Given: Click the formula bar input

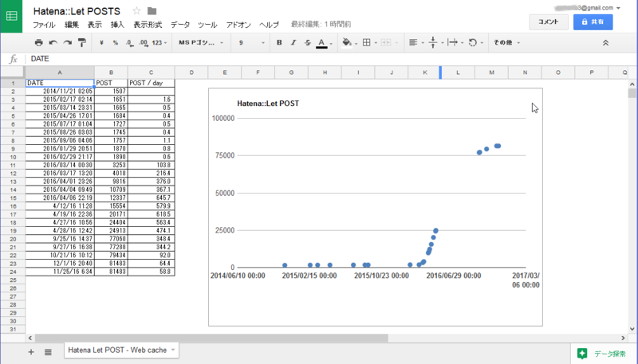Looking at the screenshot, I should (332, 58).
